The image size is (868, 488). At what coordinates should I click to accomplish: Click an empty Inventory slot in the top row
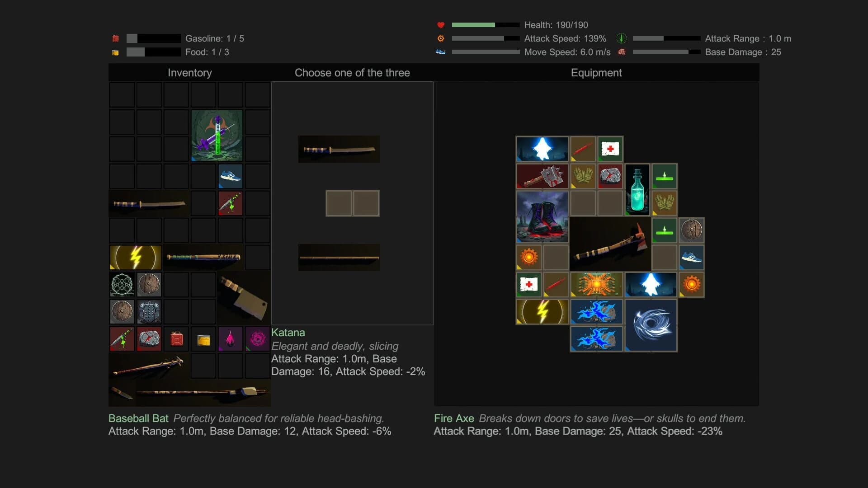coord(122,95)
